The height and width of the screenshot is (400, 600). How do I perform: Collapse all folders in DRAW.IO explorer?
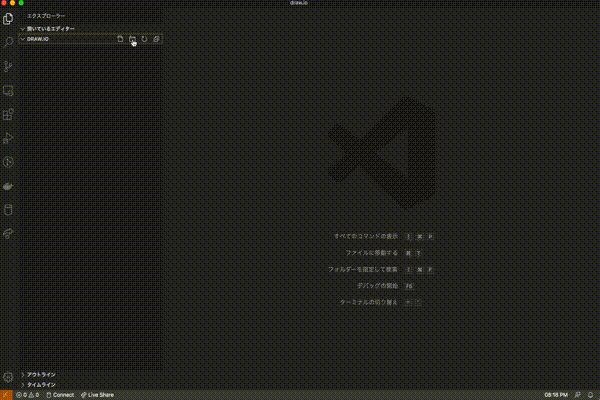(x=156, y=39)
